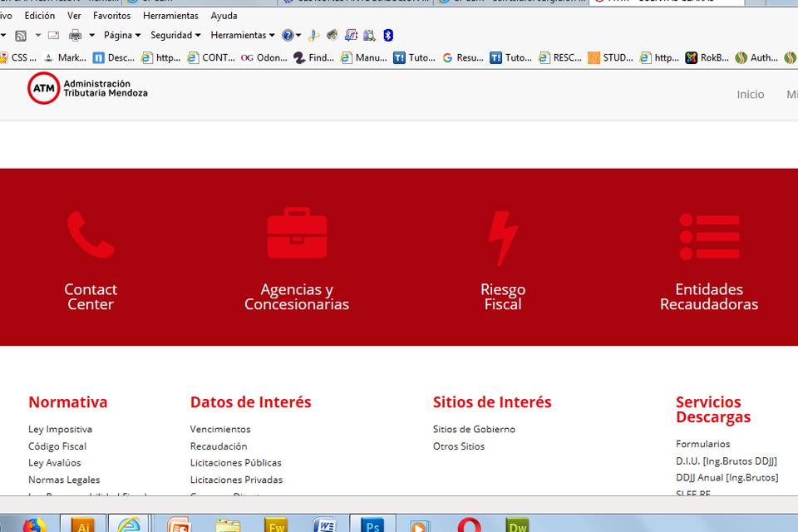Open the RESC... bookmark in favorites bar
This screenshot has width=798, height=532.
coord(559,58)
